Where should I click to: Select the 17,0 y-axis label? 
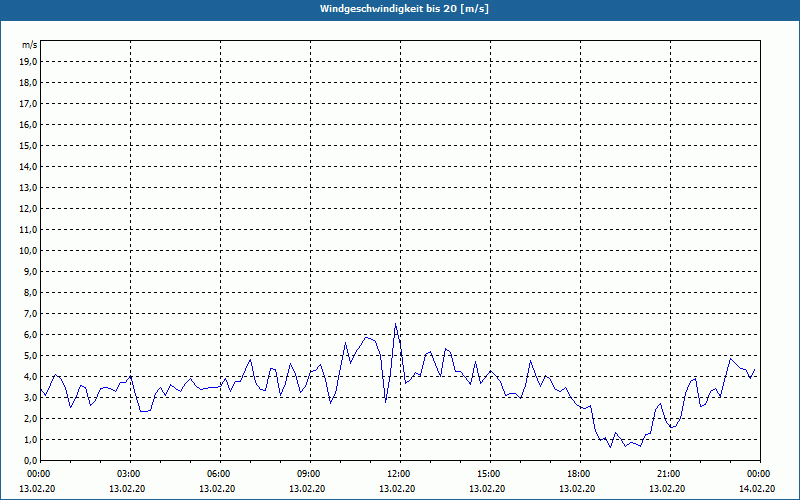coord(28,104)
